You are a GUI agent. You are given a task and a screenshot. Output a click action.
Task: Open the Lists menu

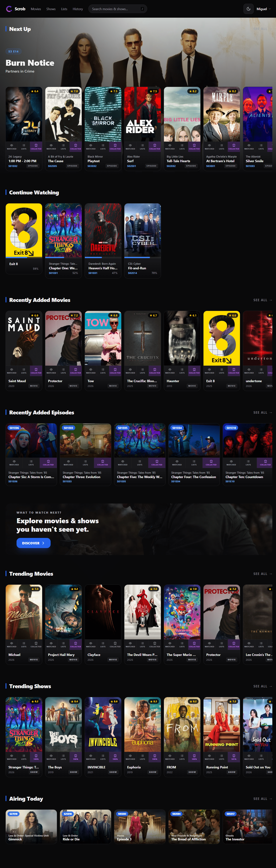click(64, 9)
